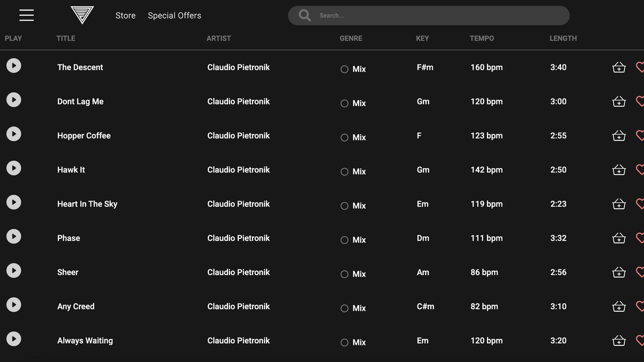Screen dimensions: 644x362
Task: Click the triangle store logo
Action: coord(82,15)
